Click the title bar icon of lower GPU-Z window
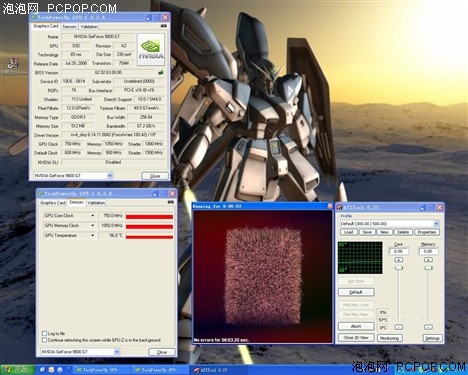 click(x=40, y=193)
